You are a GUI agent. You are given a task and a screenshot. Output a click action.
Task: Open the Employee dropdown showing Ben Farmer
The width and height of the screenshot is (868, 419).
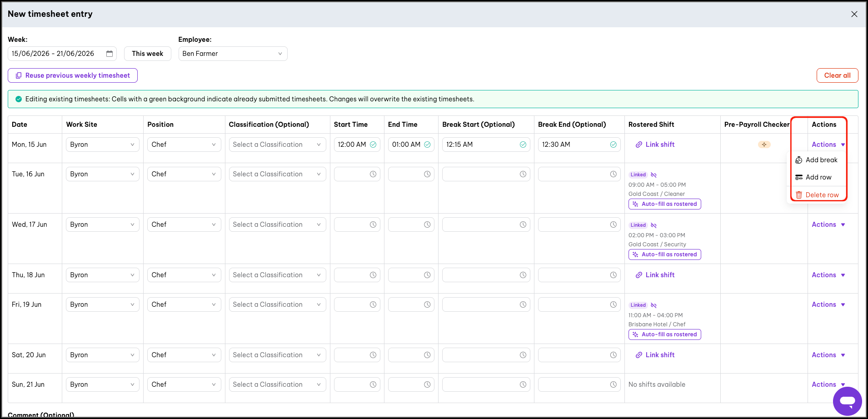(233, 54)
